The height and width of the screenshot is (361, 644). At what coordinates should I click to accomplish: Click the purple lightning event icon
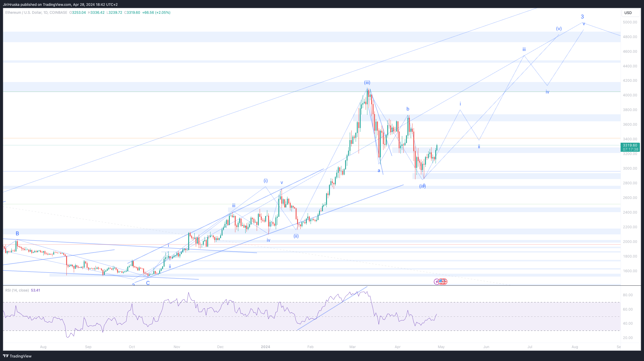coord(436,282)
